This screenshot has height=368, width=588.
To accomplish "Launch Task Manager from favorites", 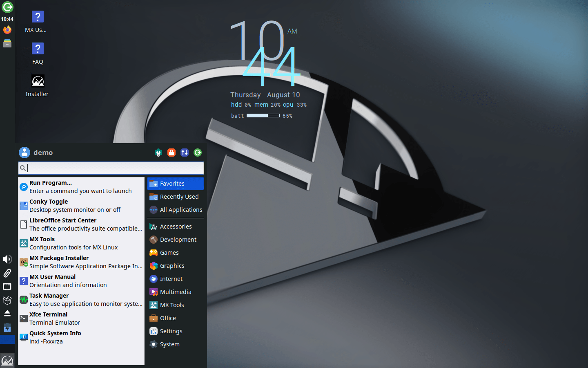I will pos(81,300).
